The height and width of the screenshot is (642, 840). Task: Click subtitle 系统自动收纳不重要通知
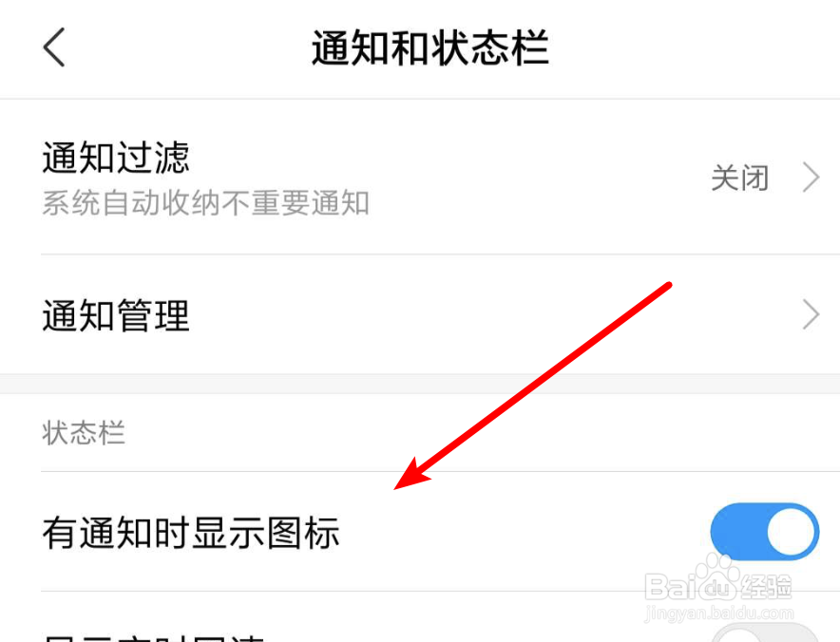pyautogui.click(x=205, y=203)
